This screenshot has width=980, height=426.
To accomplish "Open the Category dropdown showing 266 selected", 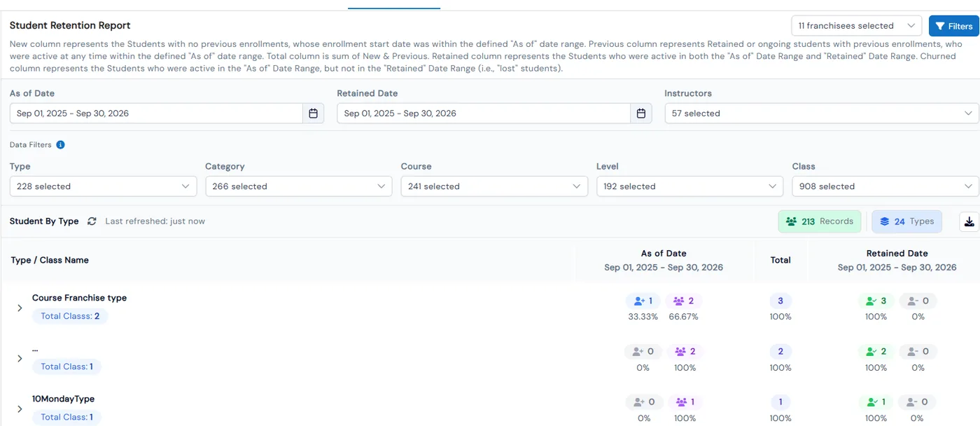I will 298,186.
